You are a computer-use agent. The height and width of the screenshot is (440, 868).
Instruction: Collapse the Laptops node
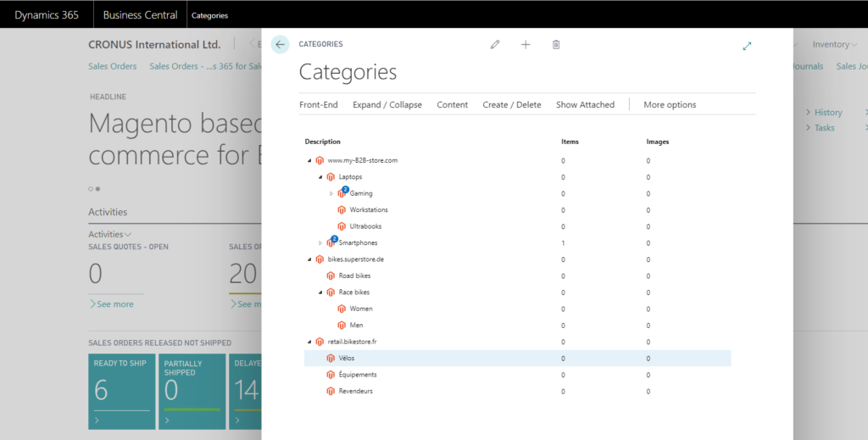pos(320,178)
